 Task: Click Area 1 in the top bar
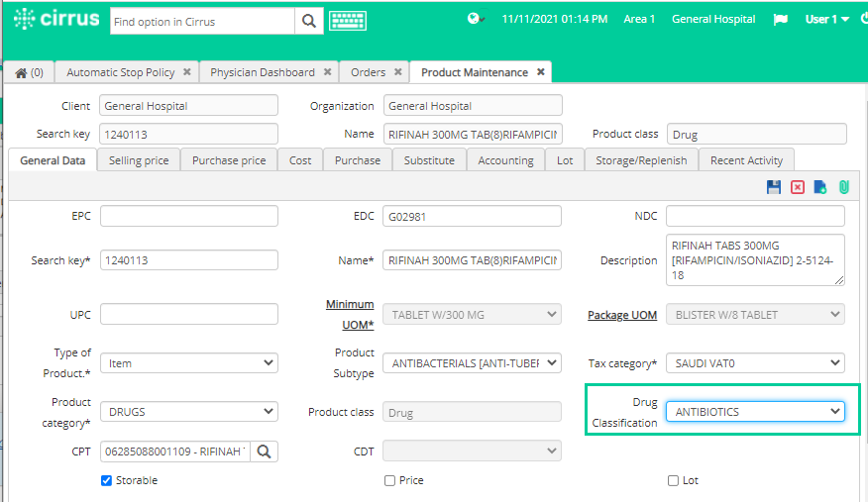point(639,20)
